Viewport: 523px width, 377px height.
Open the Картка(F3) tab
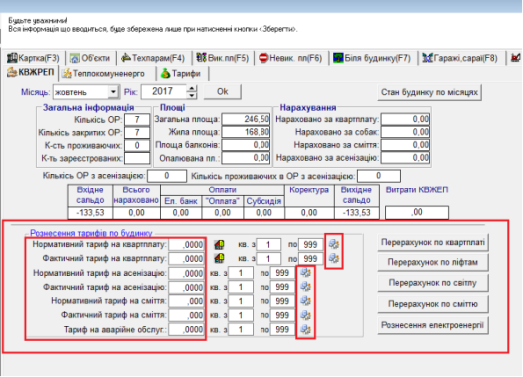coord(33,58)
